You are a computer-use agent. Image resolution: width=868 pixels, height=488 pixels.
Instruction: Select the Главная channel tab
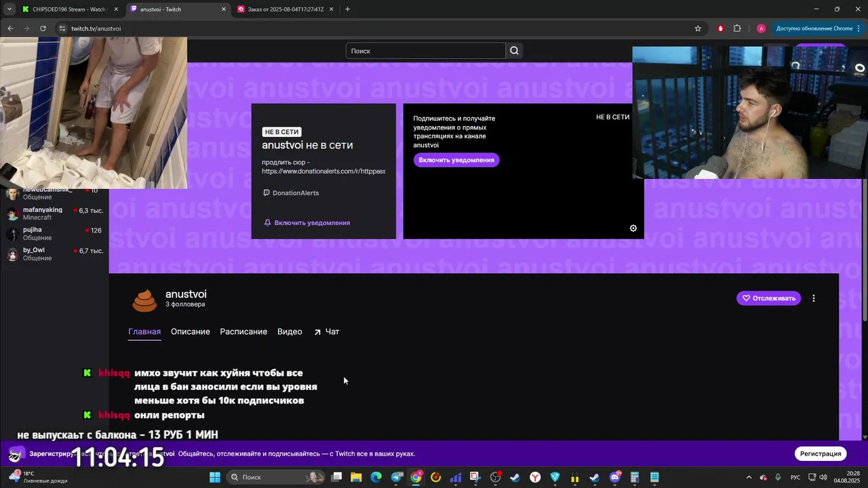coord(144,331)
